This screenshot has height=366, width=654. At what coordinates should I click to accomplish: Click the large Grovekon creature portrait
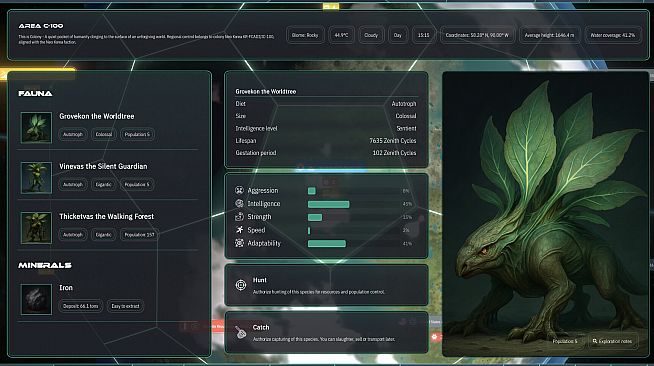point(546,214)
